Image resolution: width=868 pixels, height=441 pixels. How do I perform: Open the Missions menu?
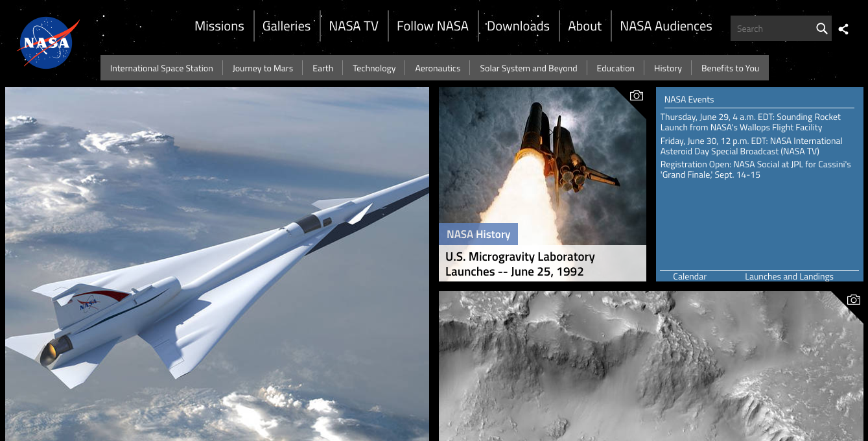pyautogui.click(x=219, y=26)
